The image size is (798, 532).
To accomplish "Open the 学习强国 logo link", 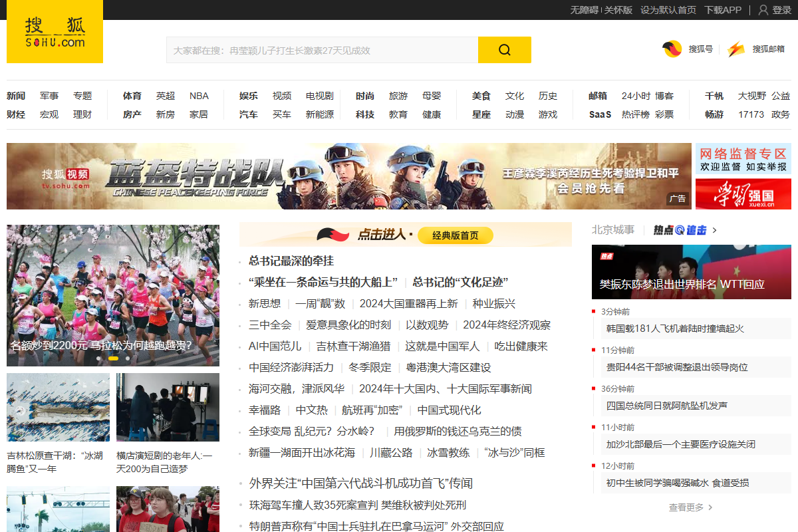I will 743,195.
